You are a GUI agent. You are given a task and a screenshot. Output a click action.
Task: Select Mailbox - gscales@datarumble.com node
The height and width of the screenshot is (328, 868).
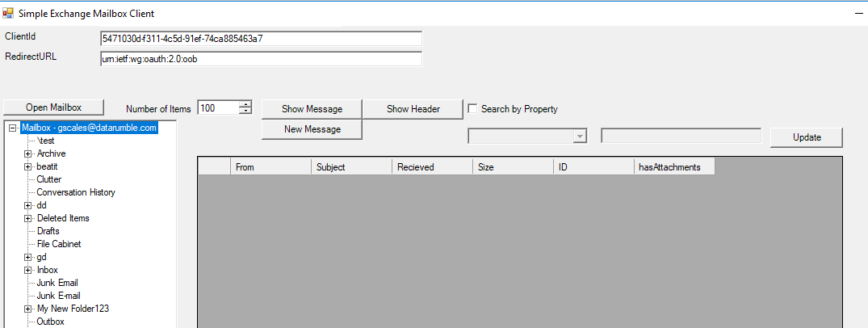(89, 128)
